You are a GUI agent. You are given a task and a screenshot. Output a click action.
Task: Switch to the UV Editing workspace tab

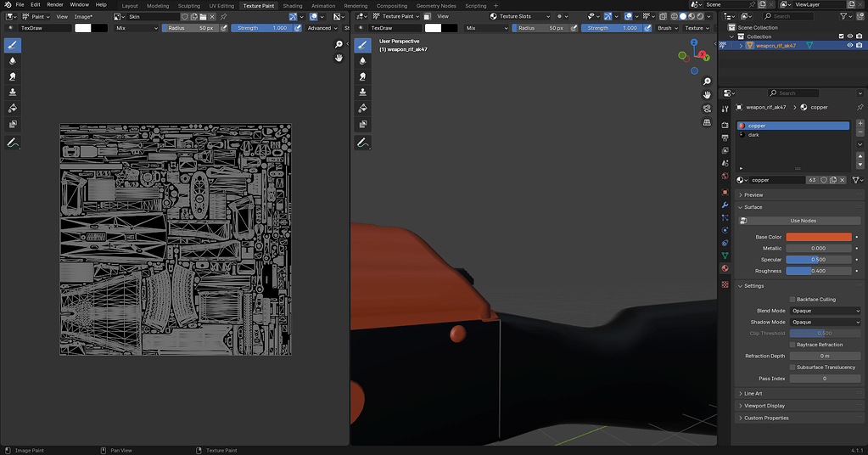click(221, 6)
